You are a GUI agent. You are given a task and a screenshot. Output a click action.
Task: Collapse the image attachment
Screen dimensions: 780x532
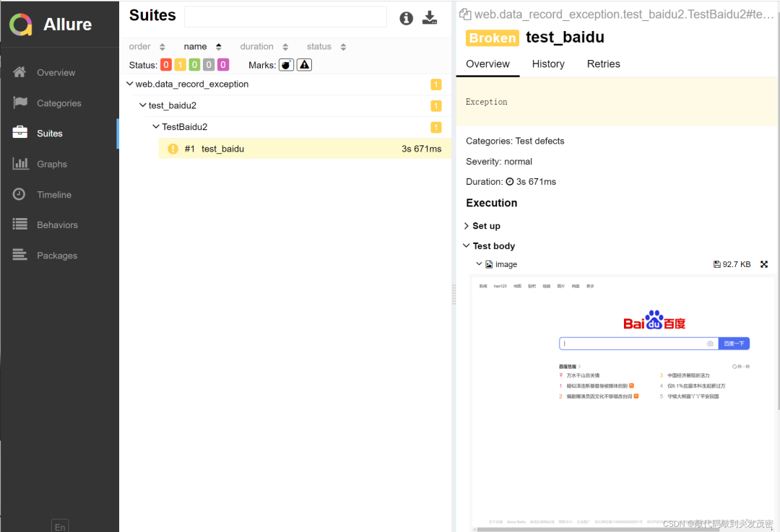pos(479,264)
